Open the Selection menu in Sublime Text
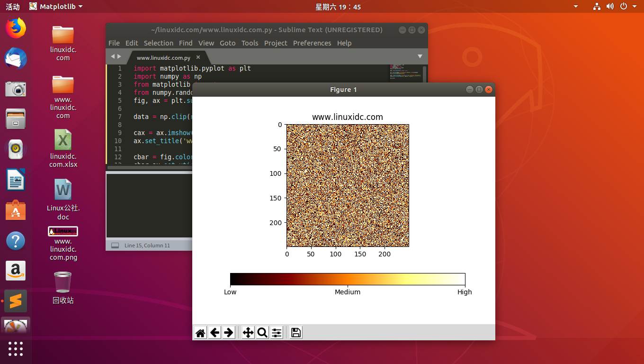The width and height of the screenshot is (644, 364). 159,43
